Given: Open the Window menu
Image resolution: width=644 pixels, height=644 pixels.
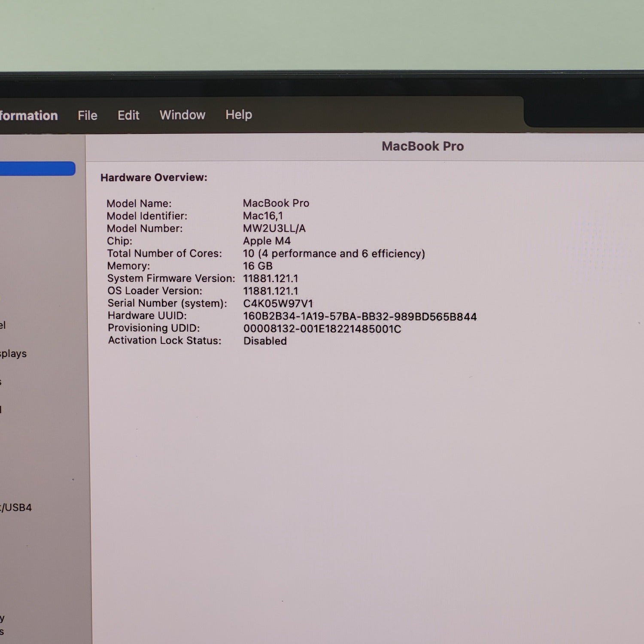Looking at the screenshot, I should (x=182, y=115).
